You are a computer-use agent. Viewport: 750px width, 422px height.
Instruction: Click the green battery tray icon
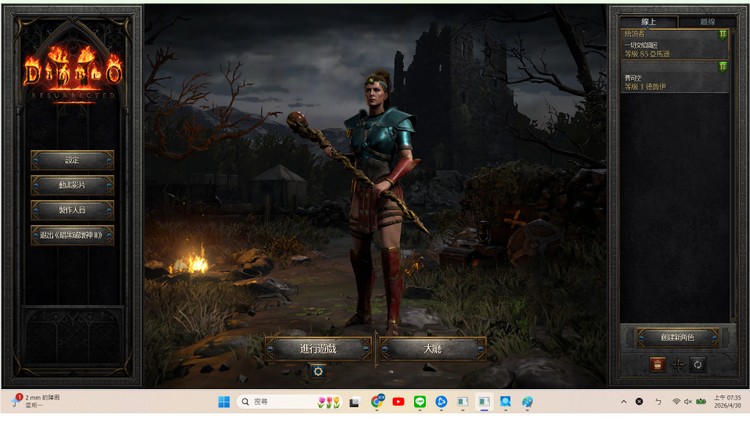pos(701,401)
